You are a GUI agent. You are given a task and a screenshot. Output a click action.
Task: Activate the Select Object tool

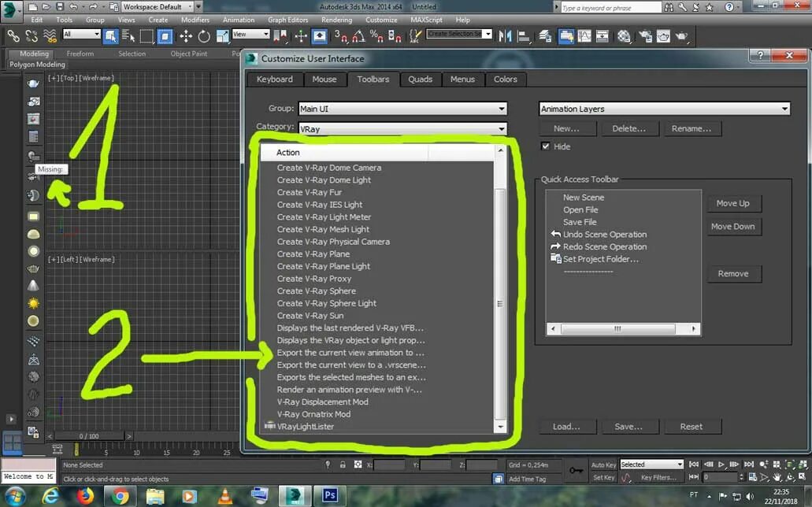point(110,35)
